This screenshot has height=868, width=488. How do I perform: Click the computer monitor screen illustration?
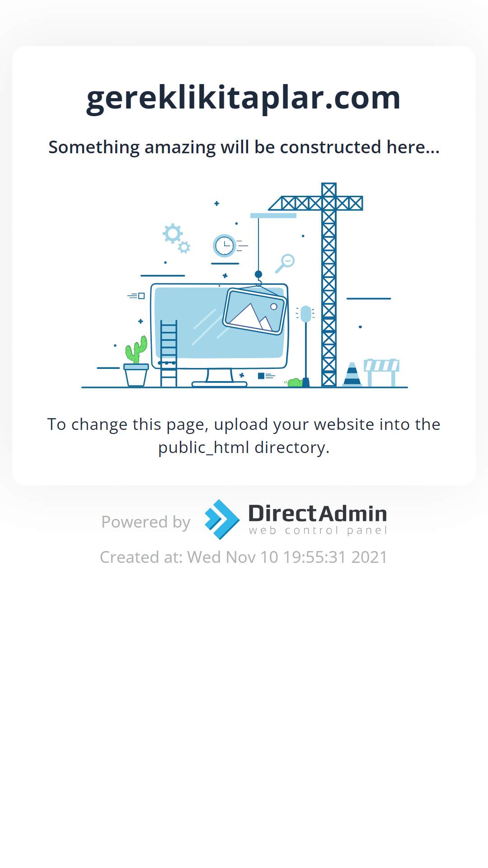tap(219, 325)
